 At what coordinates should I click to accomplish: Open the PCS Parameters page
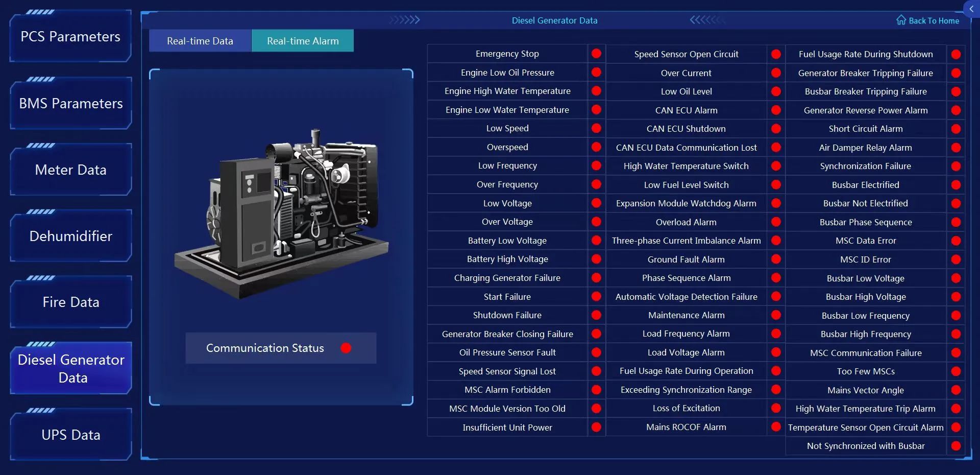[70, 37]
